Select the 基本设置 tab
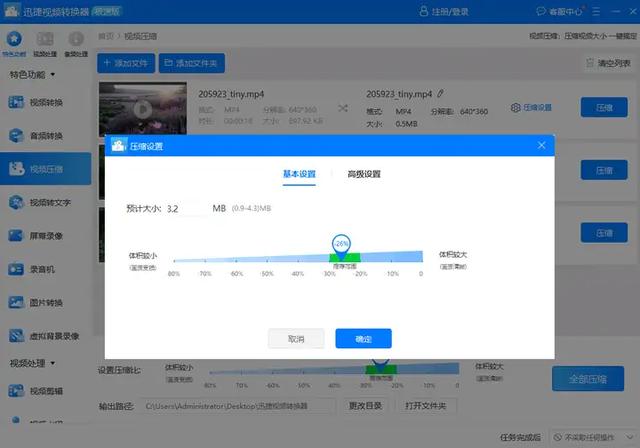Viewport: 640px width, 448px height. tap(299, 174)
